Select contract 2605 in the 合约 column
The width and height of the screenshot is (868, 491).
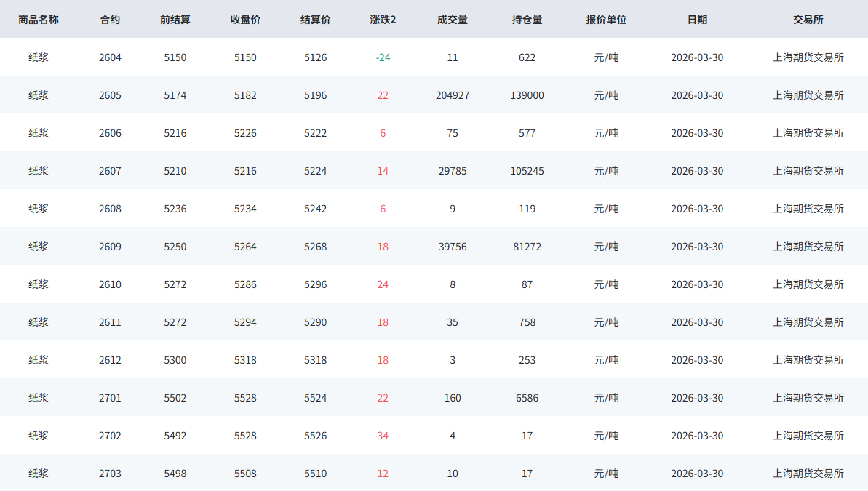110,95
